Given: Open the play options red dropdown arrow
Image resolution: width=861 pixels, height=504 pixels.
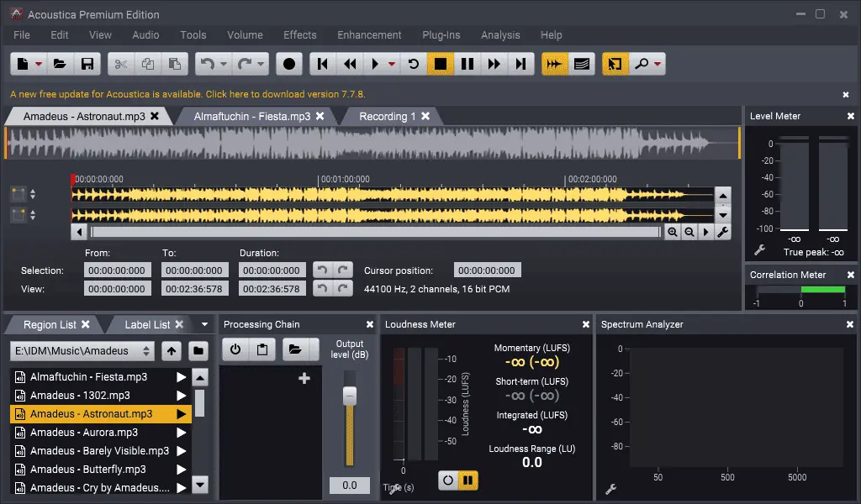Looking at the screenshot, I should [392, 64].
